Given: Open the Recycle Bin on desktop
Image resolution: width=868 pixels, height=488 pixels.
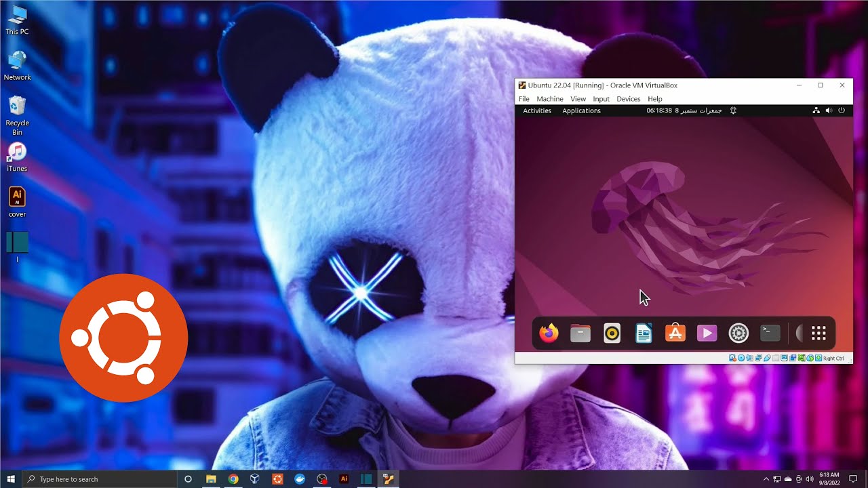Looking at the screenshot, I should 17,115.
